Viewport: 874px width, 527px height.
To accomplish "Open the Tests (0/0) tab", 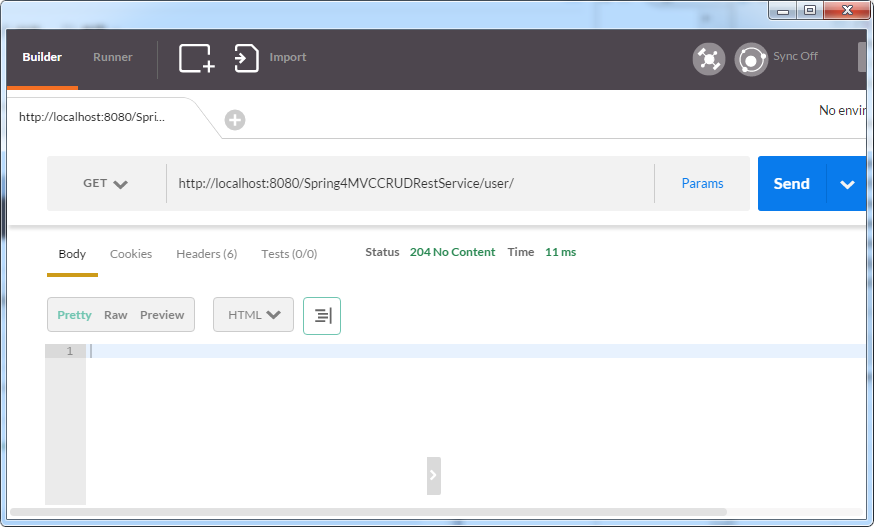I will pos(289,254).
